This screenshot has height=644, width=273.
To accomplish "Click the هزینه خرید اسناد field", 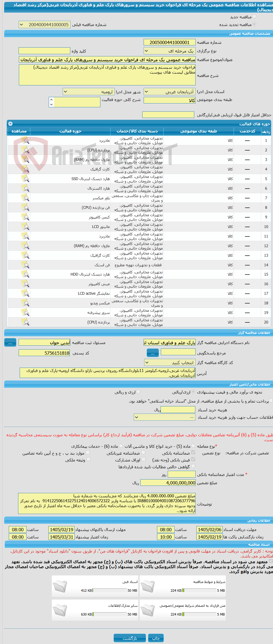I will click(x=178, y=410).
